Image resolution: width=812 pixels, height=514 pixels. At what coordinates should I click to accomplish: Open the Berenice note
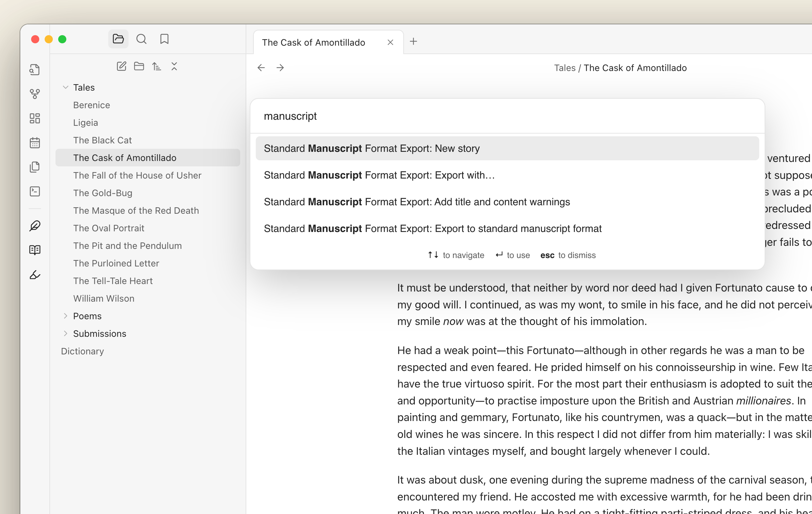(148, 105)
